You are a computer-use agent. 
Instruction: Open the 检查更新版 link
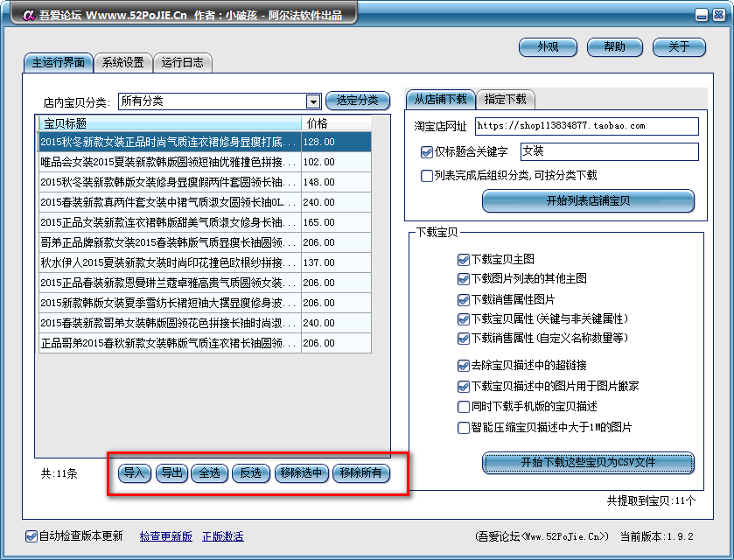[165, 536]
